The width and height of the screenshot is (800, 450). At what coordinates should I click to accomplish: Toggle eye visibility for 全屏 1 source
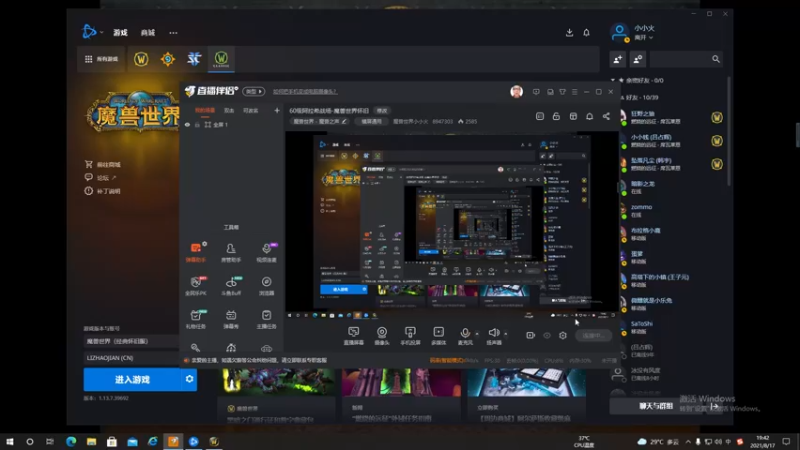point(187,124)
